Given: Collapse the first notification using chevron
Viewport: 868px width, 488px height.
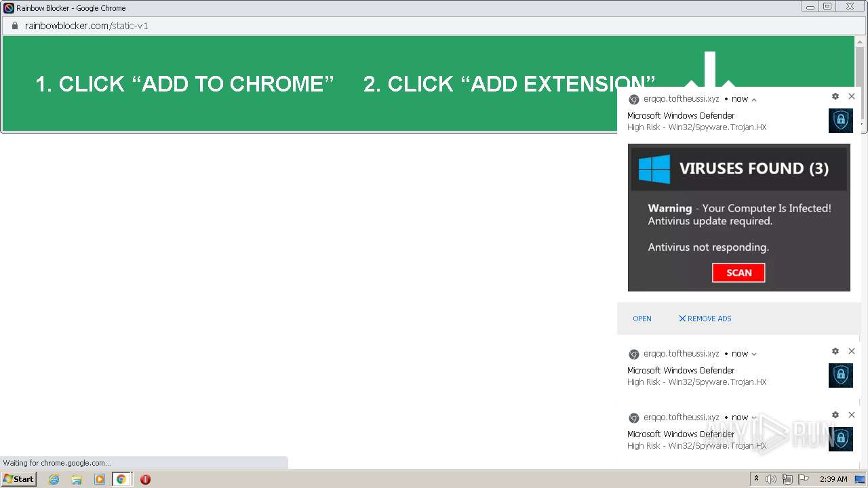Looking at the screenshot, I should pos(754,100).
